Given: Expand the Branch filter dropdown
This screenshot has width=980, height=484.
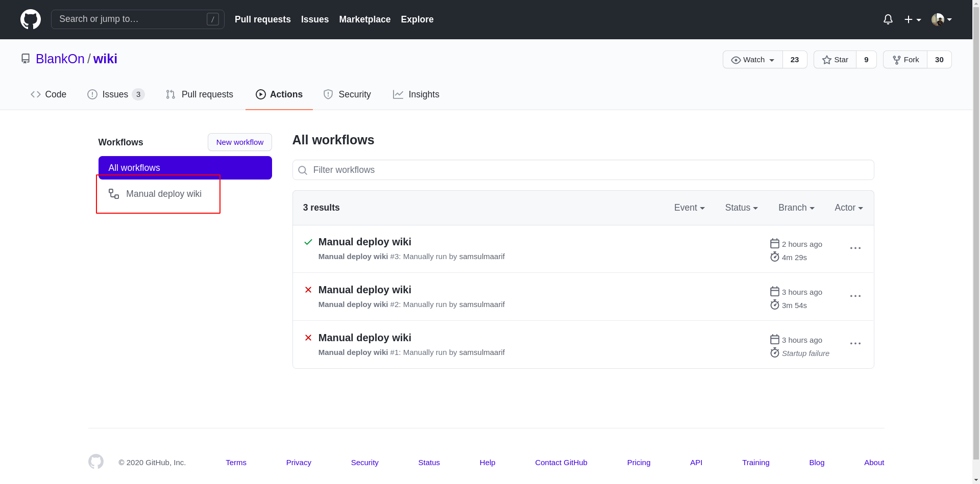Looking at the screenshot, I should (x=796, y=208).
